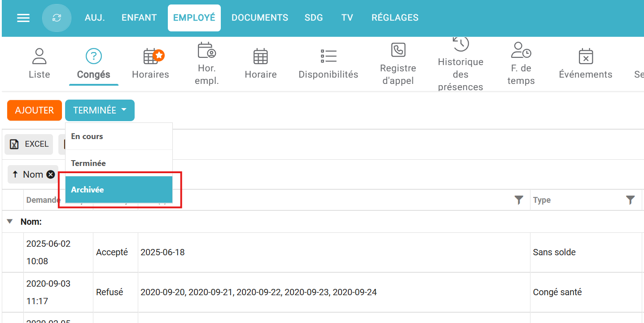Open the hamburger menu icon
This screenshot has width=644, height=323.
pyautogui.click(x=23, y=18)
